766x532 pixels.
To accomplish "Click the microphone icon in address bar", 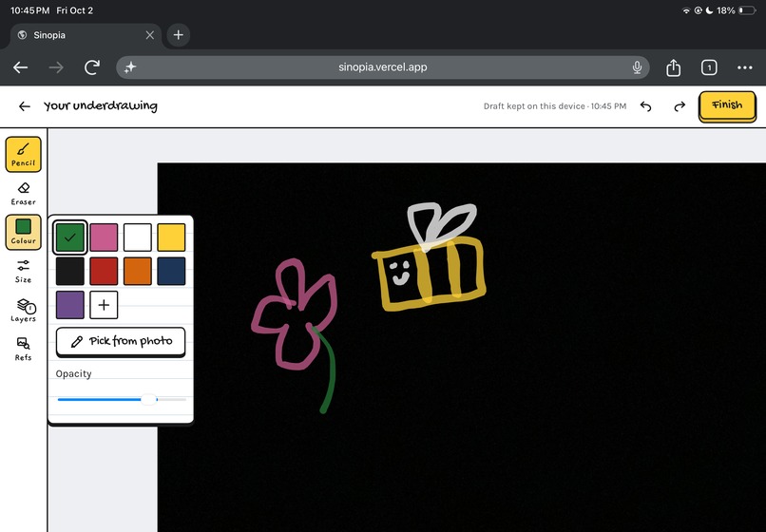I will coord(637,67).
